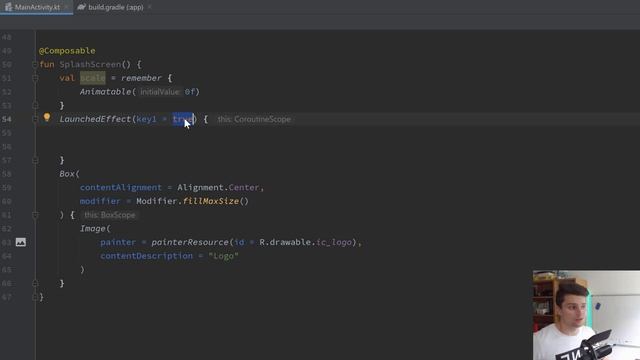
Task: Click the "Logo" string literal
Action: click(x=223, y=256)
